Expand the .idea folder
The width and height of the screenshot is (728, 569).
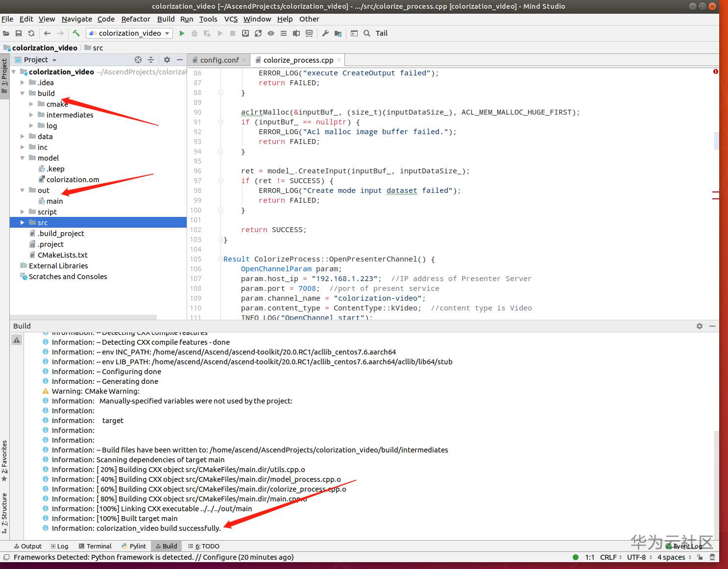click(x=23, y=83)
